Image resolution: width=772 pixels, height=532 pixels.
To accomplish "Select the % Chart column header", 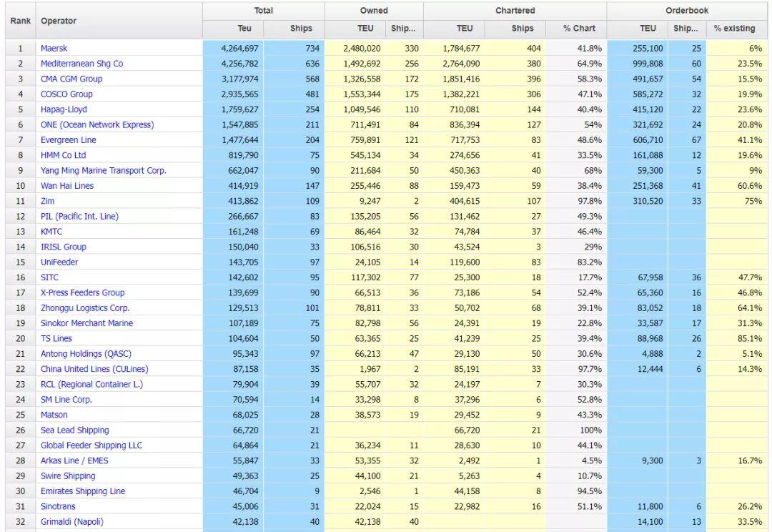I will (577, 29).
